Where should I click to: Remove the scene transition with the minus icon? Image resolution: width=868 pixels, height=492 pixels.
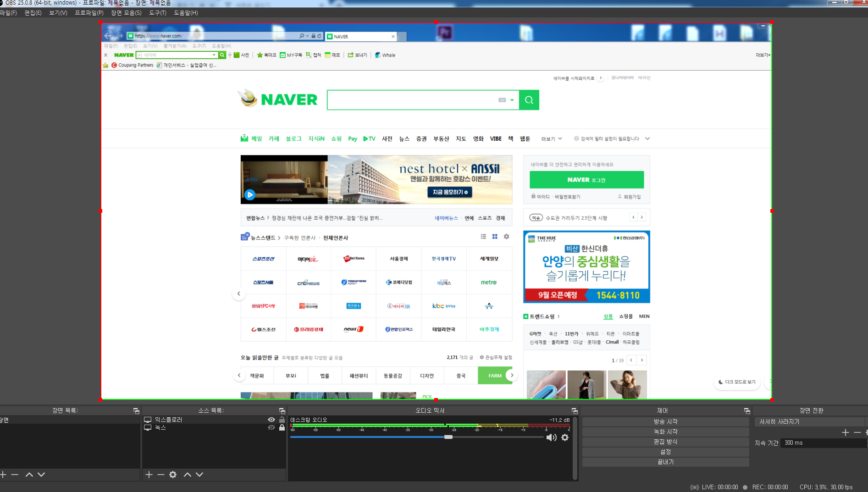(x=857, y=432)
